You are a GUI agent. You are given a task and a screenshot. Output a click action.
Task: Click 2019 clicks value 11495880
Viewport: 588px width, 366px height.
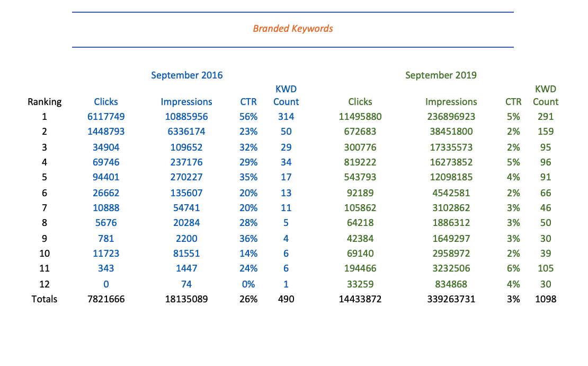pos(360,117)
